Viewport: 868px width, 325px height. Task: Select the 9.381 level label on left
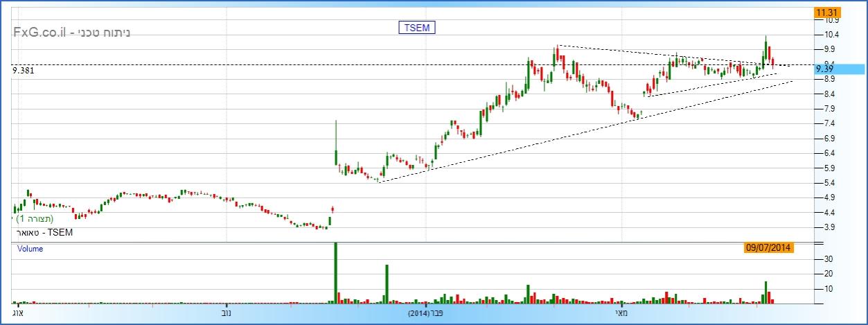tap(23, 70)
